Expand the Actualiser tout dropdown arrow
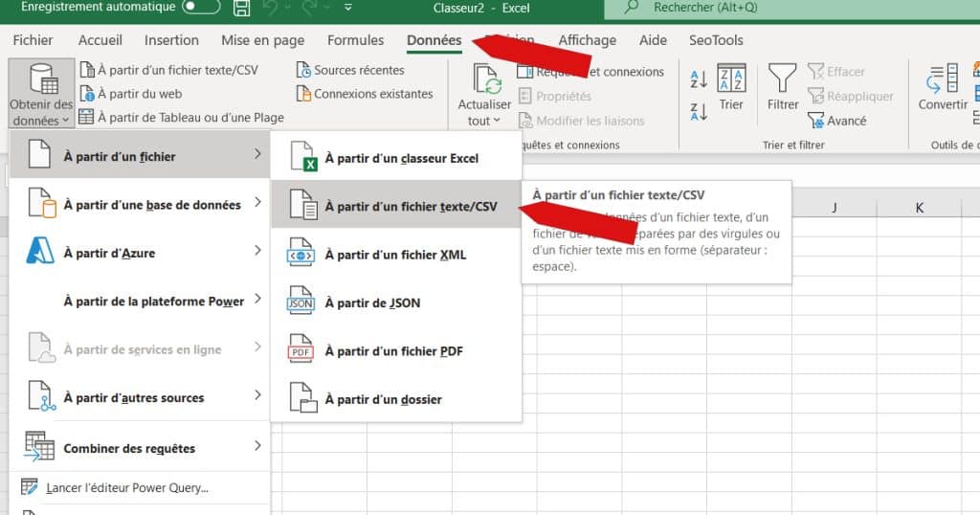Screen dimensions: 980x515 pos(497,121)
